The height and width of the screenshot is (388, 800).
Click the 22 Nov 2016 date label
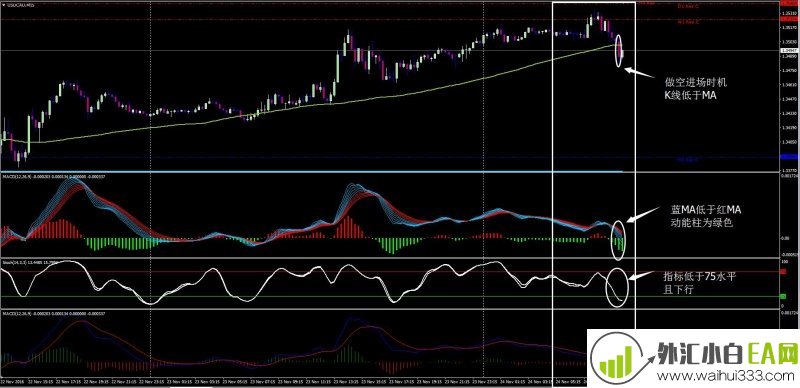[12, 381]
